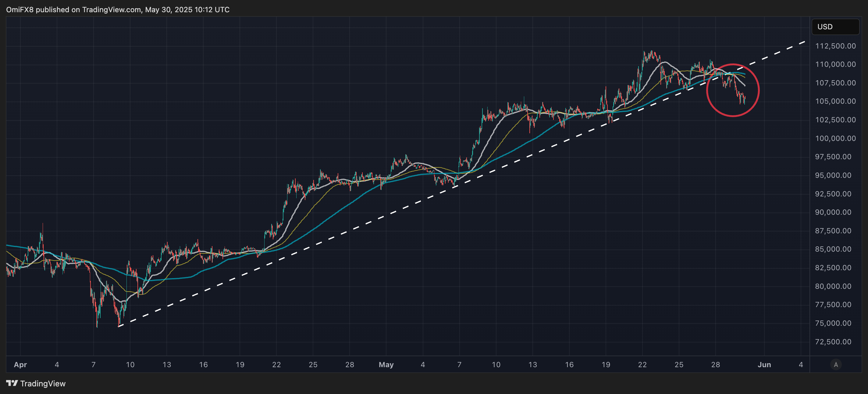The height and width of the screenshot is (394, 868).
Task: Click the 100,000.00 price axis label
Action: click(835, 138)
